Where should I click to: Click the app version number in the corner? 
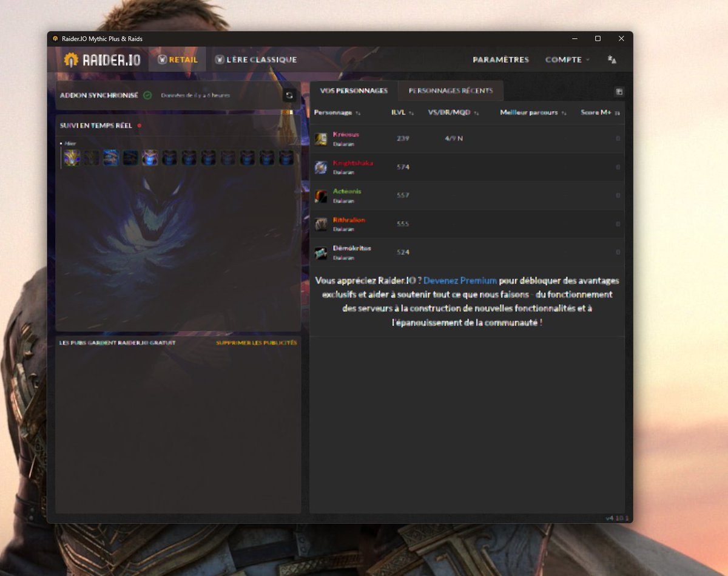[618, 518]
